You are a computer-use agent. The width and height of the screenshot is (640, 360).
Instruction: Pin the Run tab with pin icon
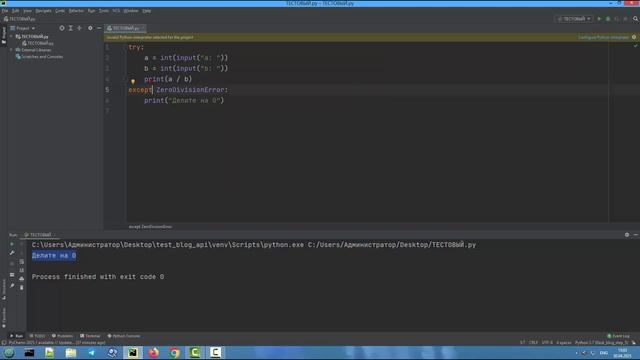pyautogui.click(x=12, y=286)
